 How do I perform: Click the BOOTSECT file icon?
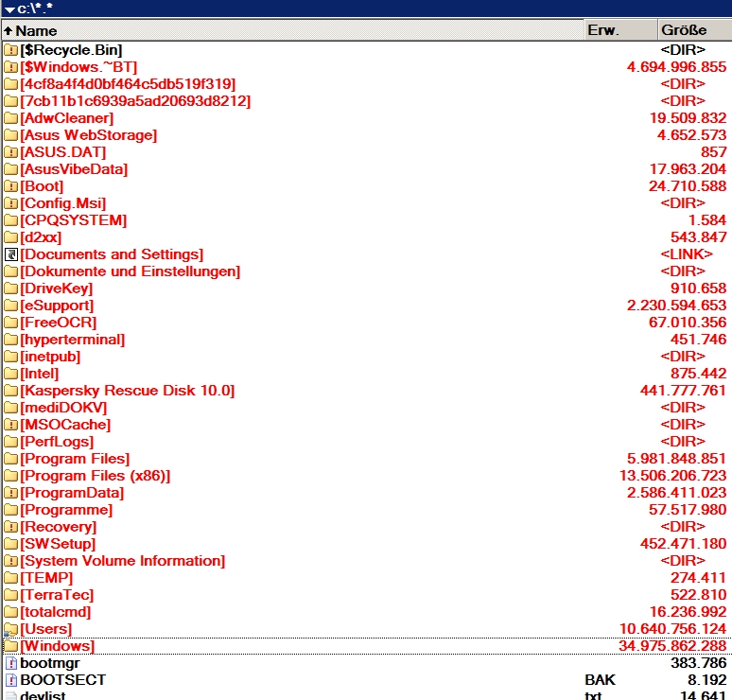(x=10, y=680)
